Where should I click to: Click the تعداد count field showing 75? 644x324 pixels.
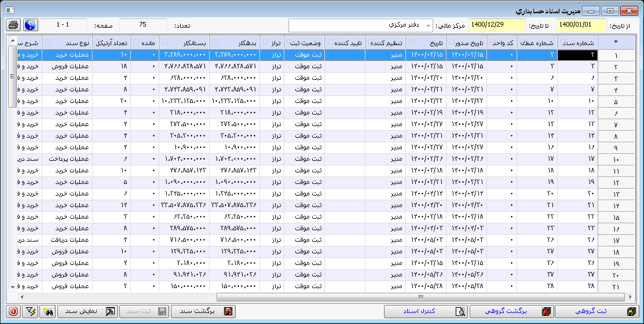click(x=143, y=25)
